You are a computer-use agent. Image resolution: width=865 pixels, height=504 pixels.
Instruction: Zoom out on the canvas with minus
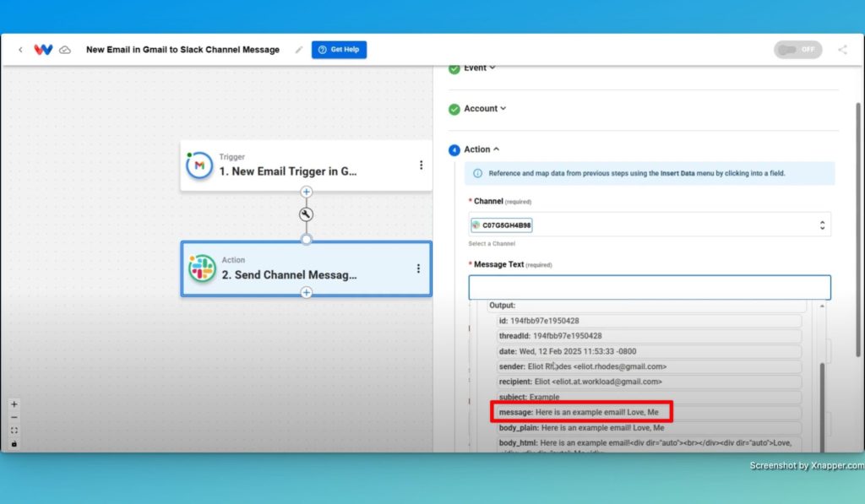pos(14,417)
